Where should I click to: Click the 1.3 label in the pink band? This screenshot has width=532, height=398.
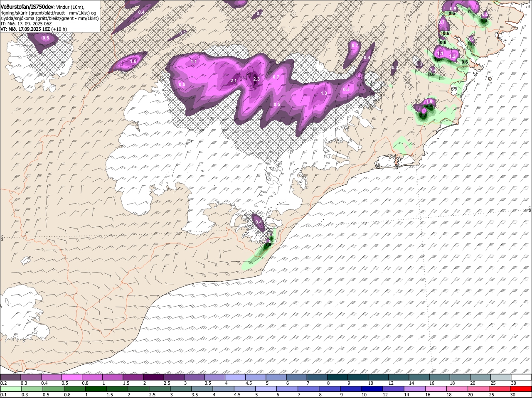tap(324, 93)
